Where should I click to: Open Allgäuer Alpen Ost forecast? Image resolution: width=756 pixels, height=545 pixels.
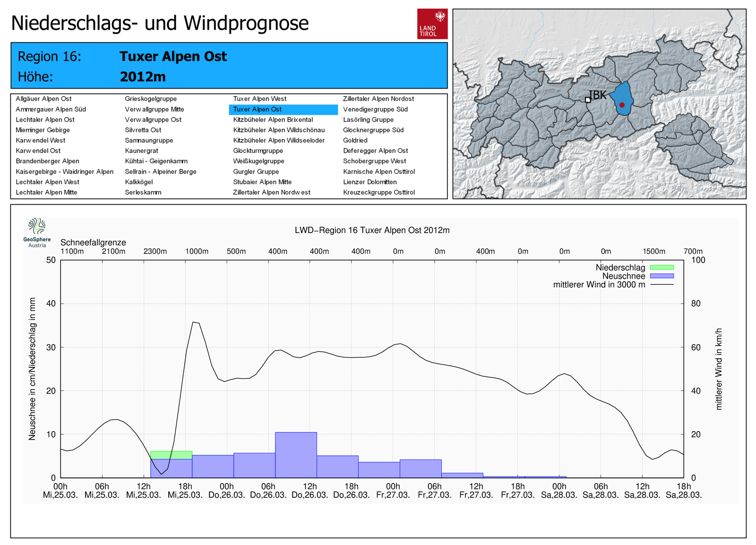pyautogui.click(x=43, y=99)
